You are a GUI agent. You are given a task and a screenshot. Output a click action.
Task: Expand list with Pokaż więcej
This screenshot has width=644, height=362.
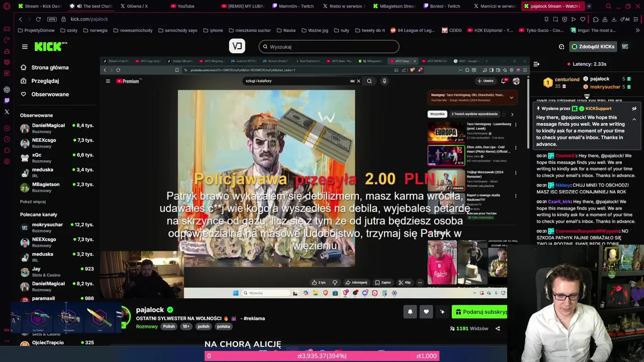point(33,202)
